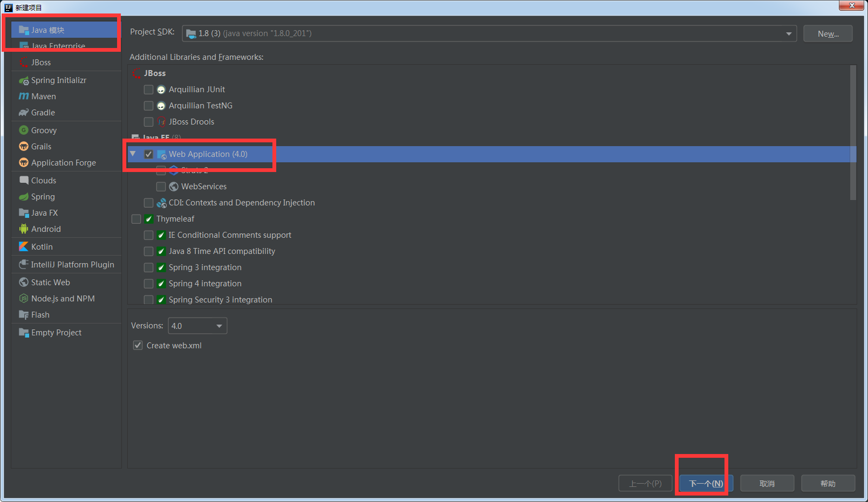Open the Project SDK dropdown
This screenshot has height=502, width=868.
pos(789,33)
